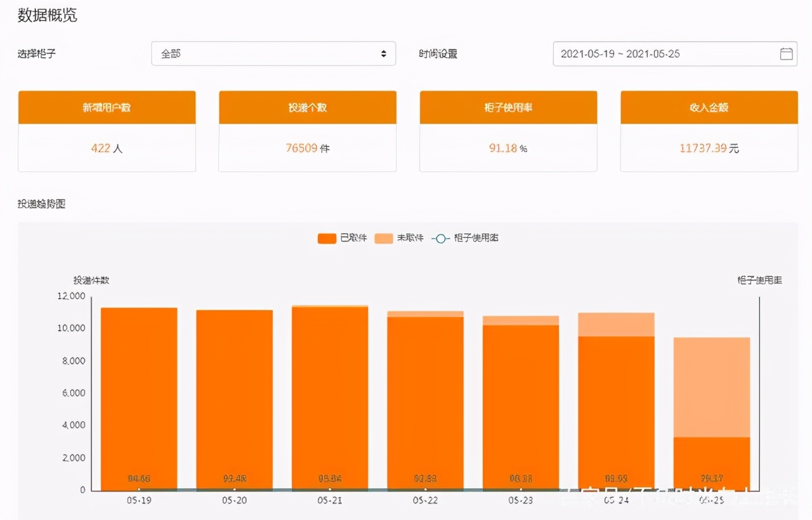Click the 05-21 bar in chart
The width and height of the screenshot is (812, 520).
tap(330, 398)
